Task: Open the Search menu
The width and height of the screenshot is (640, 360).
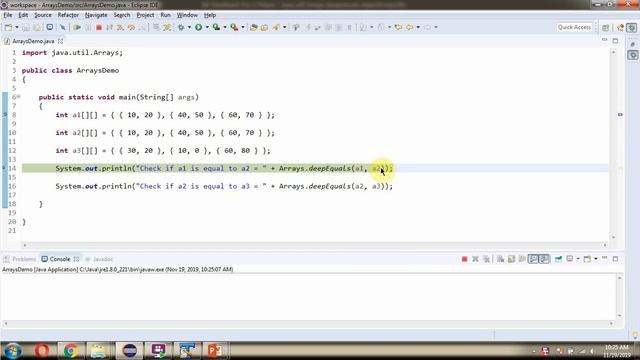Action: (122, 15)
